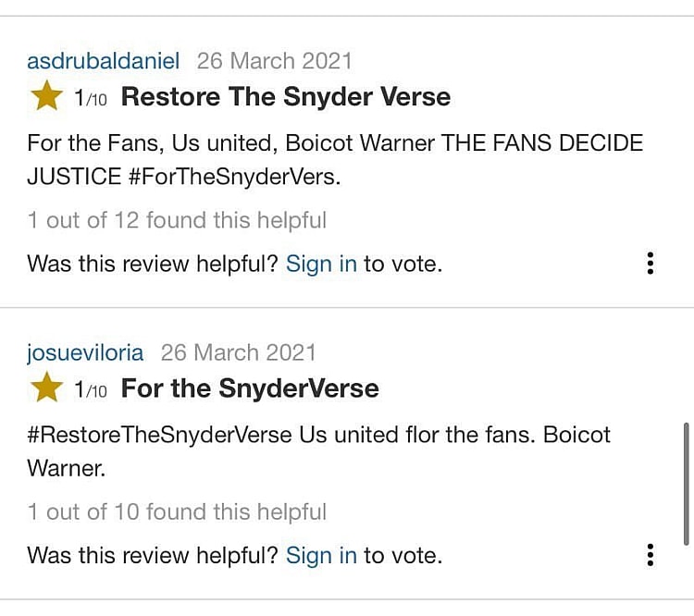Open the three-dot menu for josueviloria's review
The height and width of the screenshot is (616, 694).
tap(651, 555)
